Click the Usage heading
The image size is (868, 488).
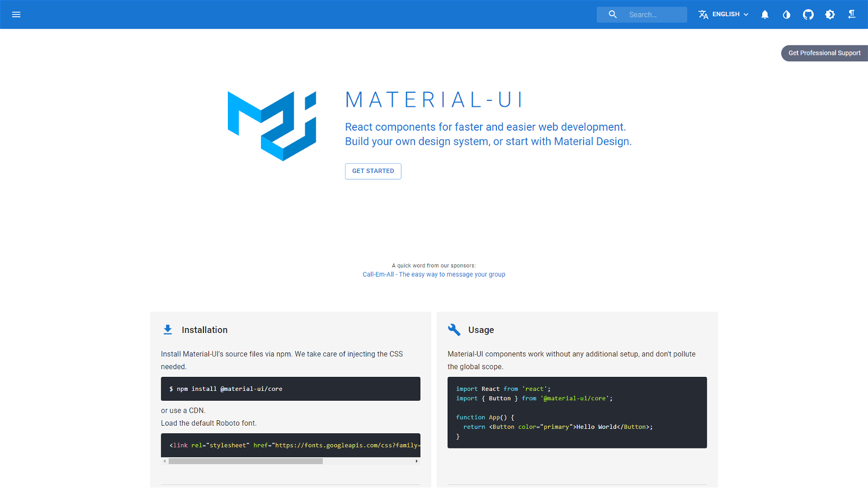[x=481, y=330]
